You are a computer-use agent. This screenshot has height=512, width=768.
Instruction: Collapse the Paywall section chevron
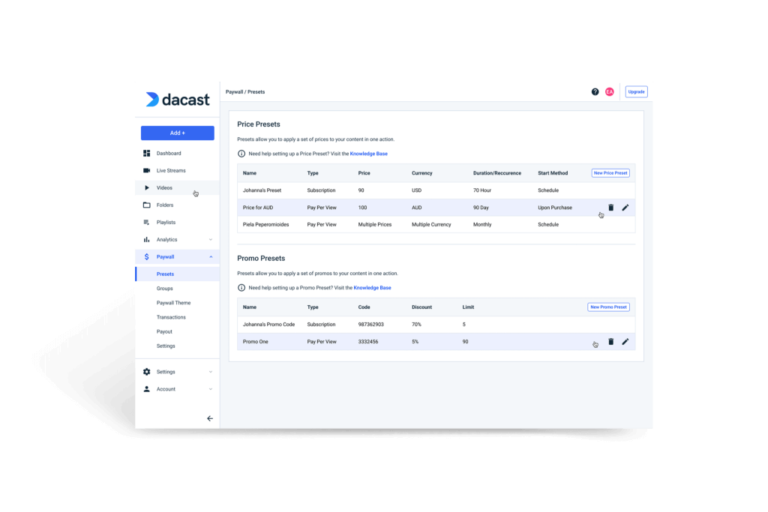pos(210,257)
